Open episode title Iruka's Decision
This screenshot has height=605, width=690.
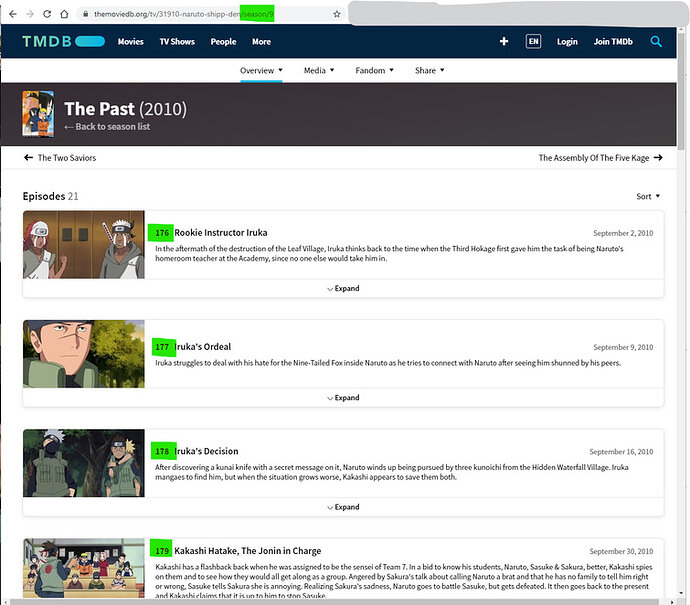tap(206, 451)
